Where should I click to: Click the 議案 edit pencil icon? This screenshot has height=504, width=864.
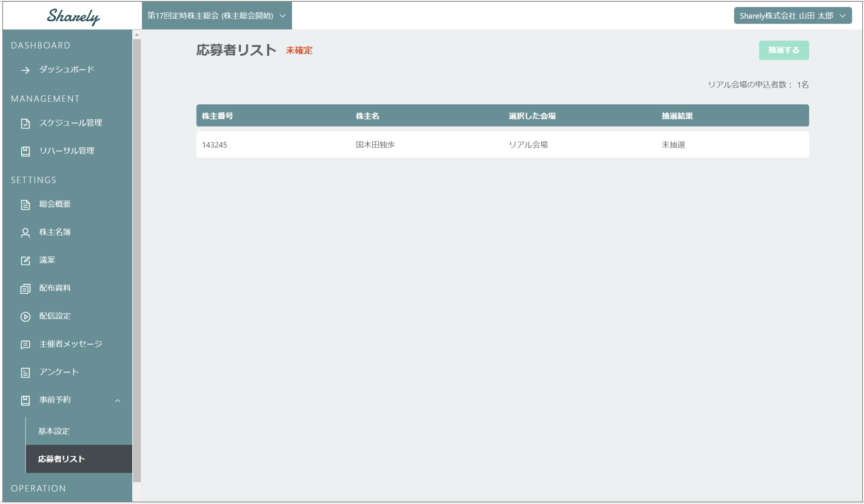point(25,260)
